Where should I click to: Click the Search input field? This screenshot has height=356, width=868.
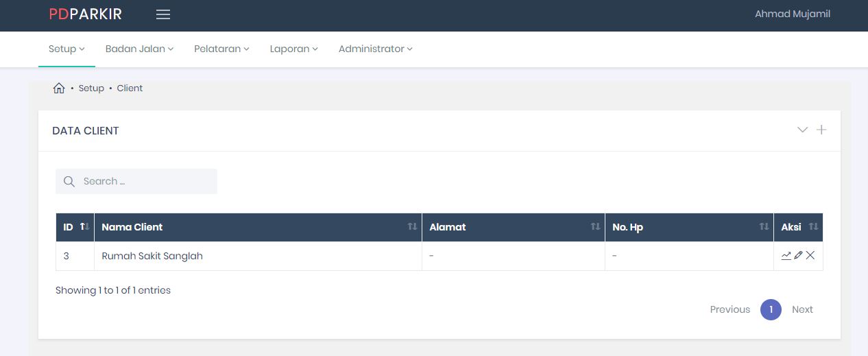pos(144,182)
